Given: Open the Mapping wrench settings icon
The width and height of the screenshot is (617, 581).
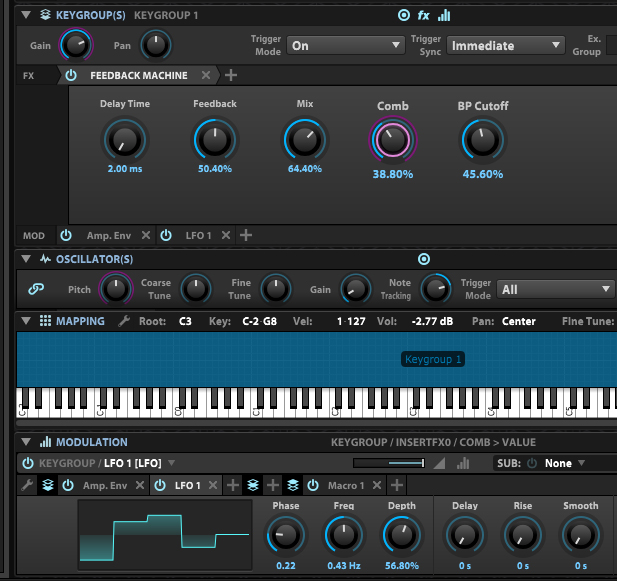Looking at the screenshot, I should [124, 321].
